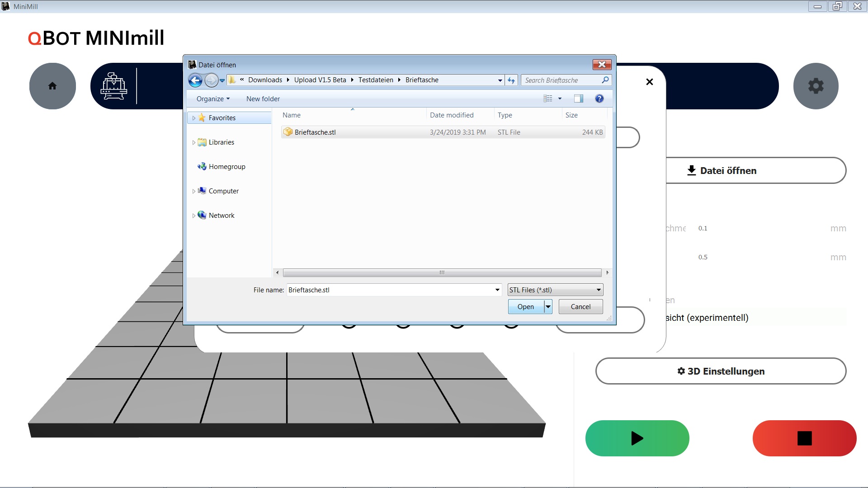This screenshot has height=488, width=868.
Task: Expand the Favorites tree node
Action: tap(193, 118)
